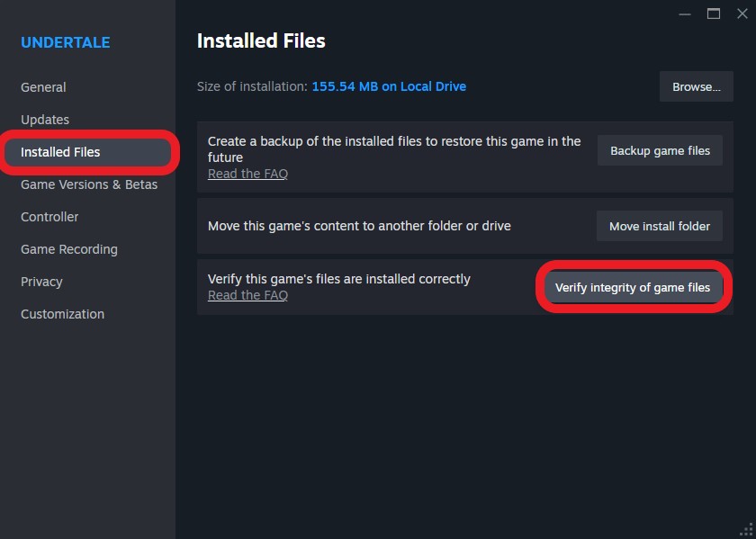Screen dimensions: 756x539
Task: Click the 155.54 MB on Local Drive text
Action: click(x=389, y=86)
